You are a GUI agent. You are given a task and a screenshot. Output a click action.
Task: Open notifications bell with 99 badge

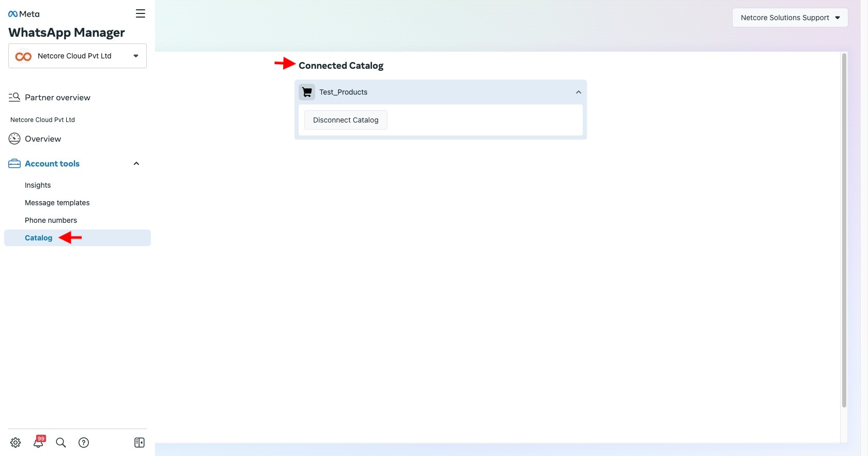39,443
